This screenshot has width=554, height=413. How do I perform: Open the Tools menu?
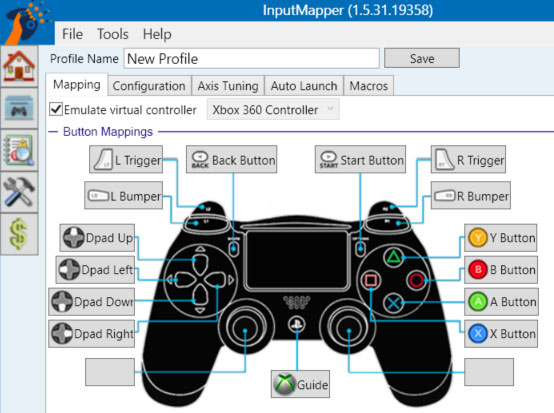click(113, 34)
